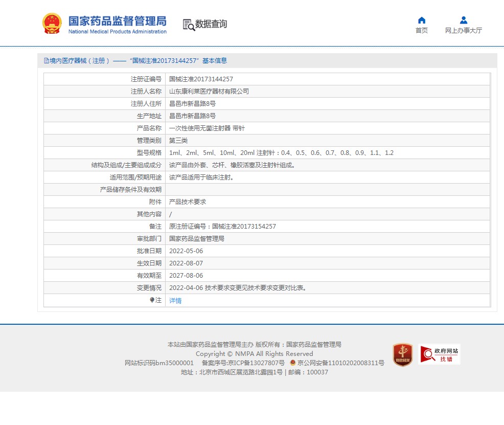Screen dimensions: 504x425
Task: Click the national emblem logo
Action: pos(52,24)
